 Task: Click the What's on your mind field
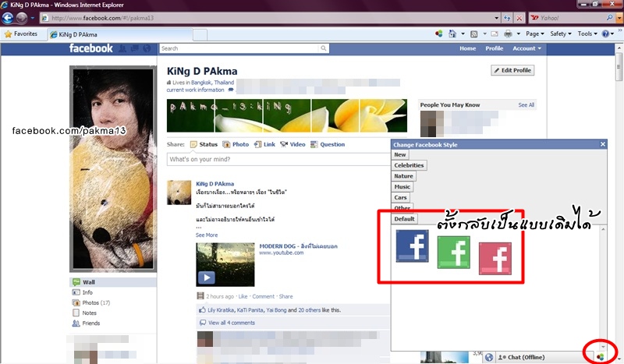278,159
